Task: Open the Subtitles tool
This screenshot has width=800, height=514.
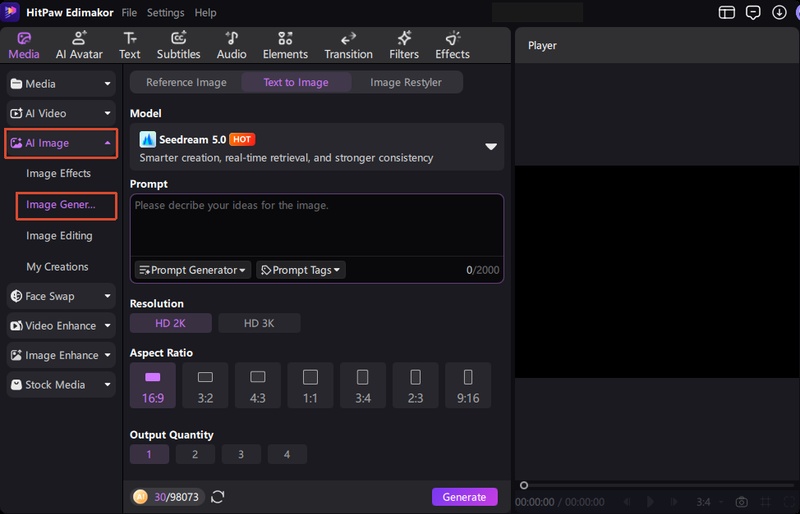Action: coord(179,45)
